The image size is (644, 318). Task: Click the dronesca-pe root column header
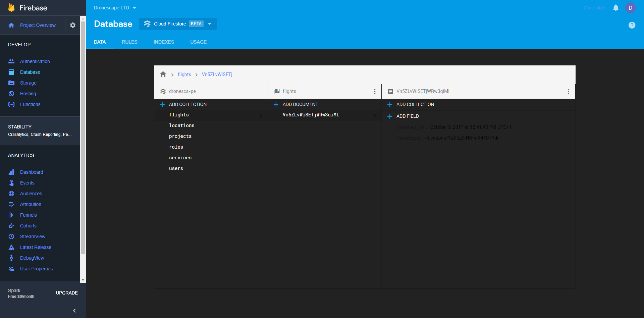coord(211,91)
